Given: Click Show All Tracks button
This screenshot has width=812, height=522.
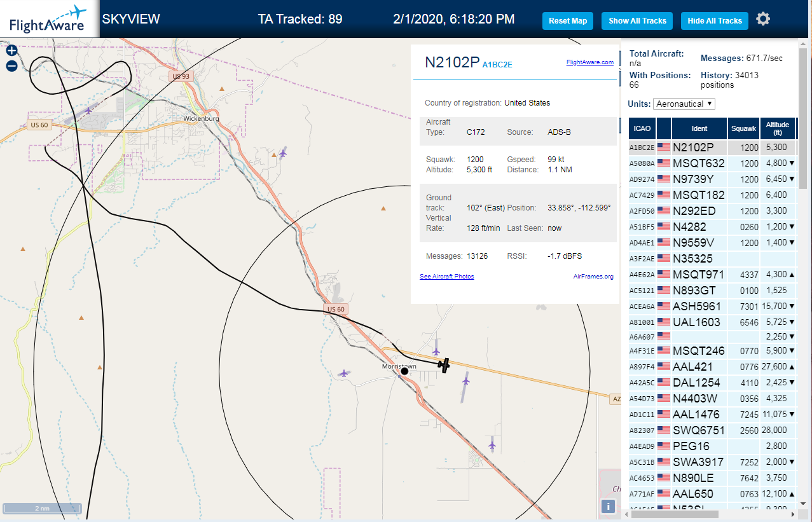Looking at the screenshot, I should click(637, 20).
